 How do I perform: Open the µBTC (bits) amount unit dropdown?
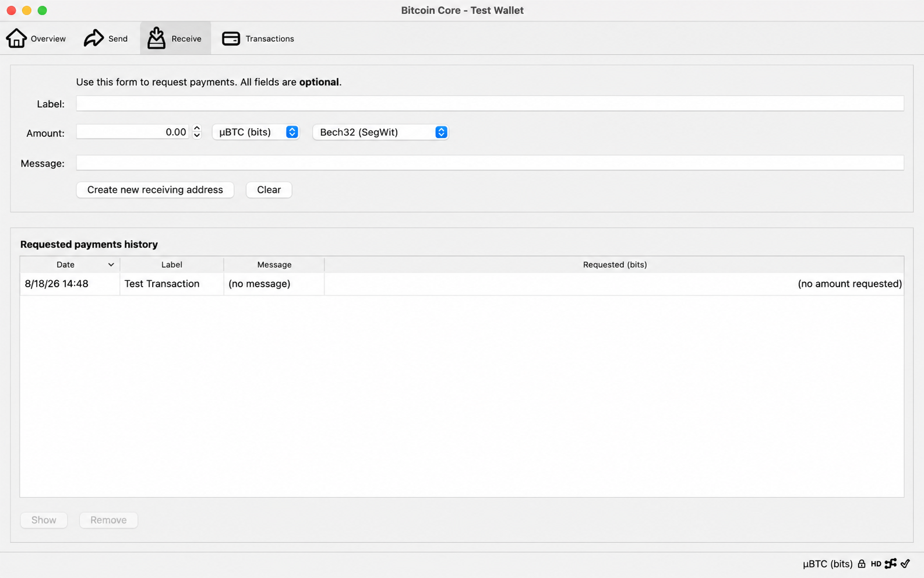[256, 132]
